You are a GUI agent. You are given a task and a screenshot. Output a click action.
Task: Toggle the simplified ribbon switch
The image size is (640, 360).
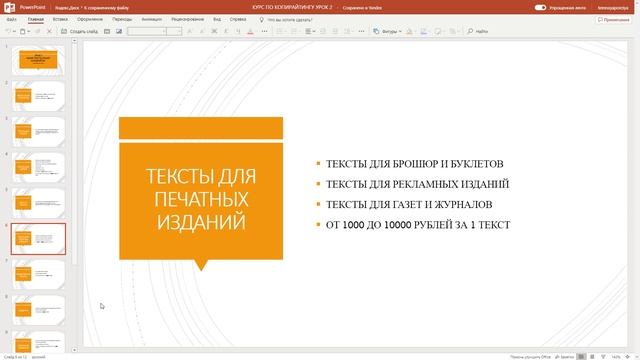(x=540, y=7)
